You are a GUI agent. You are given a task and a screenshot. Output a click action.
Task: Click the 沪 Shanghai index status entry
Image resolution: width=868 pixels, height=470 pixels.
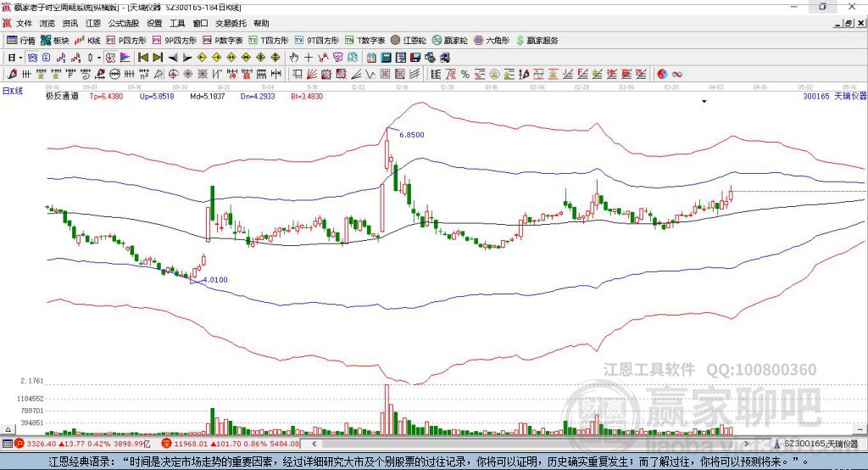point(83,444)
